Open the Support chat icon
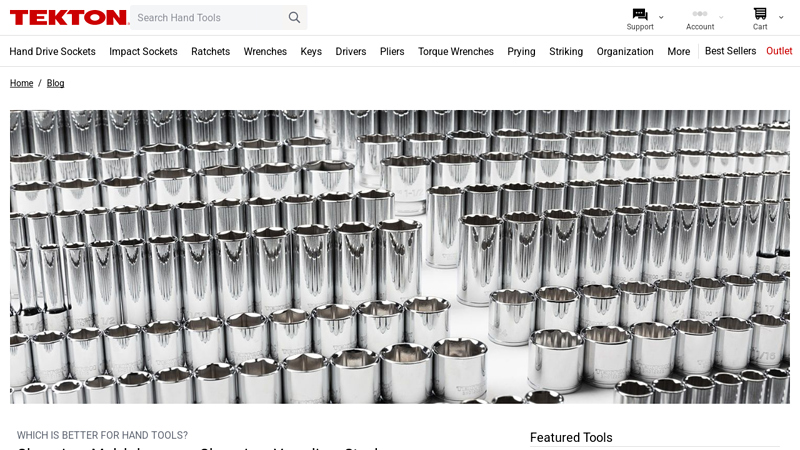The height and width of the screenshot is (450, 800). (640, 14)
